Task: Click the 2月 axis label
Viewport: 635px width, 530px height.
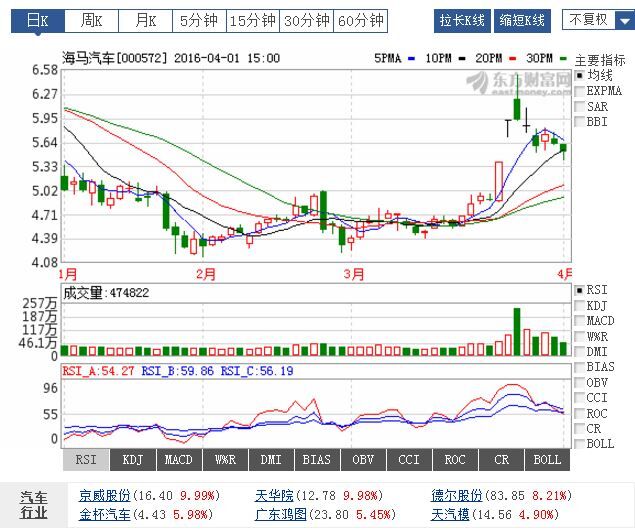Action: [x=205, y=274]
